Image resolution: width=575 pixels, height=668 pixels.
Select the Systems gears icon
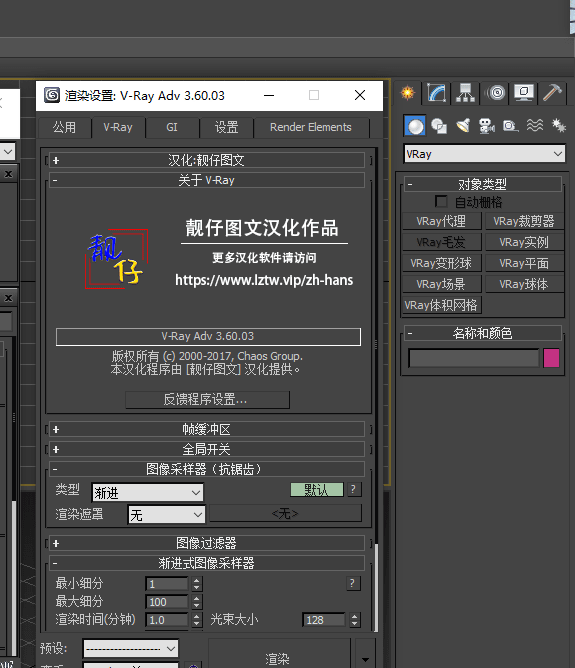click(x=558, y=126)
